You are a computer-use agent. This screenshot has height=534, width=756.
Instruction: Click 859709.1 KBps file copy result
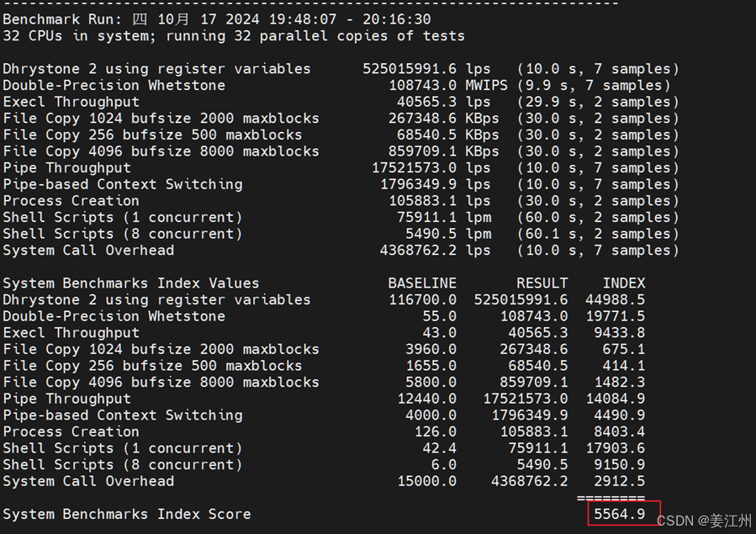(x=443, y=151)
